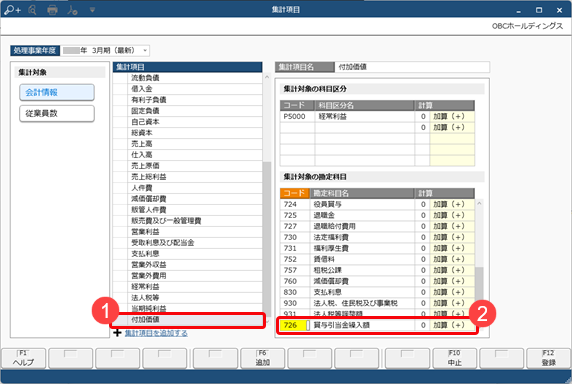Select 営業外収益 in the 集計項目 list
The image size is (572, 384).
188,264
